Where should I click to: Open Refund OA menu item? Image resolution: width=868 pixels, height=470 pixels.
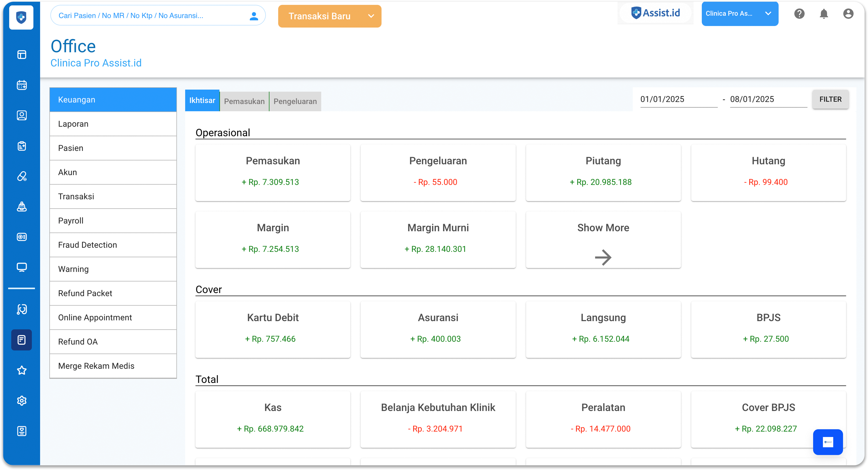tap(113, 342)
